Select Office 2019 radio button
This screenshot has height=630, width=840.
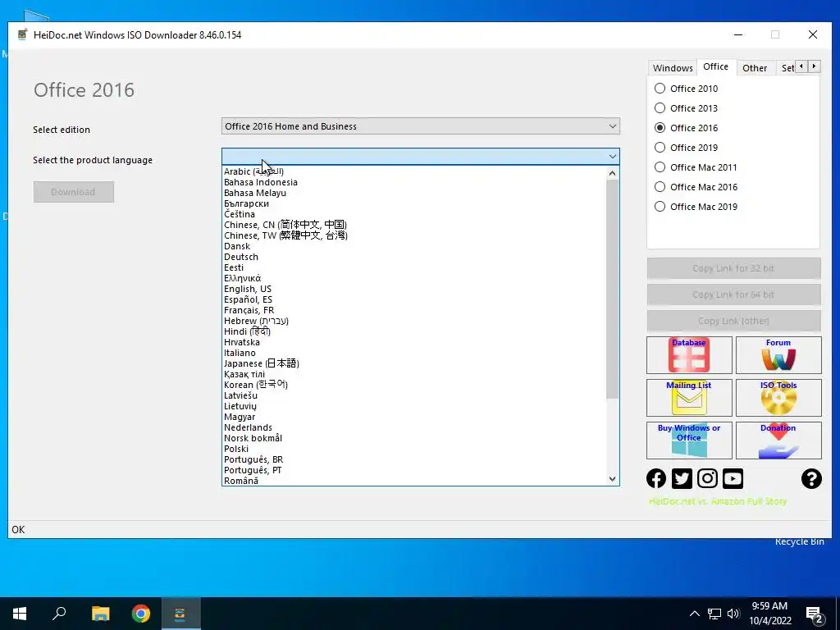(x=660, y=148)
